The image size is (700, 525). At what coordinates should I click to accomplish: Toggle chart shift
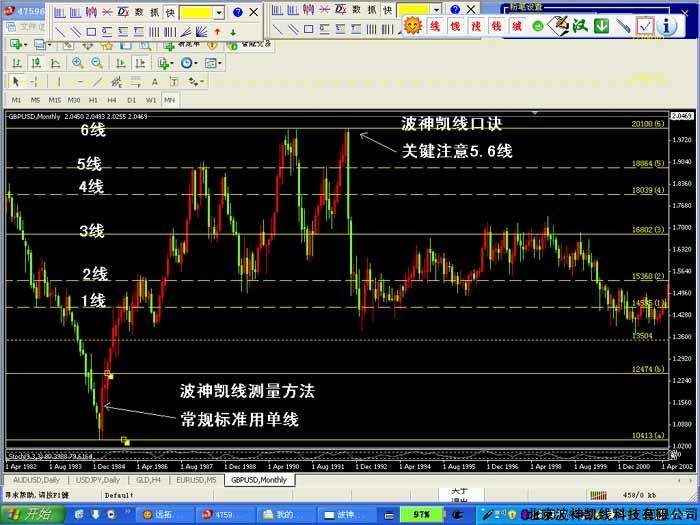(140, 63)
